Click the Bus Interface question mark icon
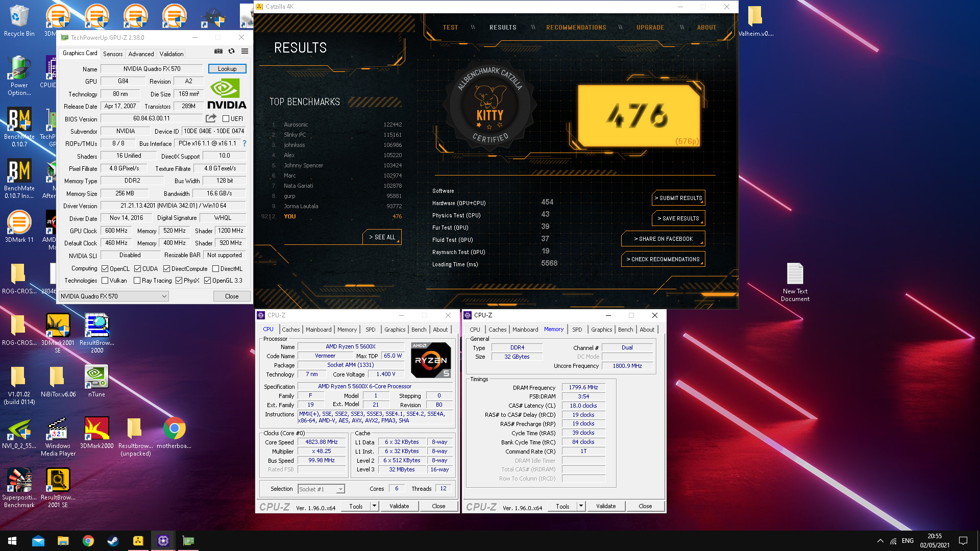 click(244, 143)
